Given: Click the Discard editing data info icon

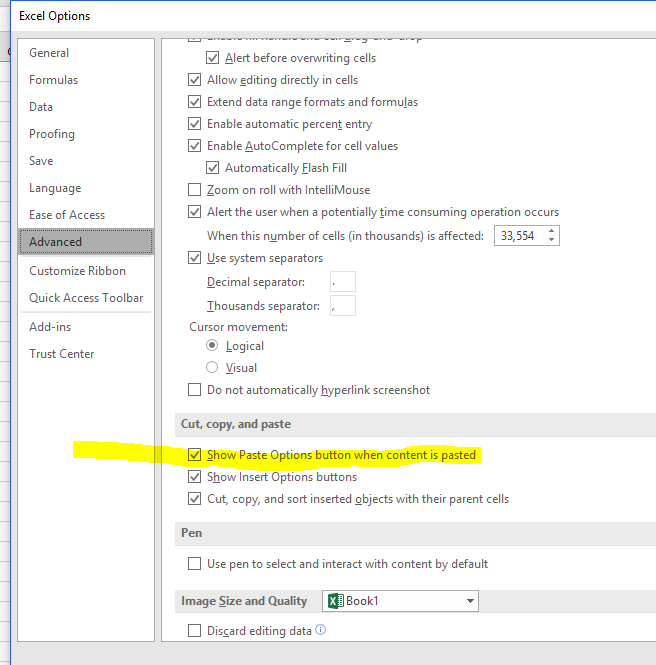Looking at the screenshot, I should coord(321,630).
